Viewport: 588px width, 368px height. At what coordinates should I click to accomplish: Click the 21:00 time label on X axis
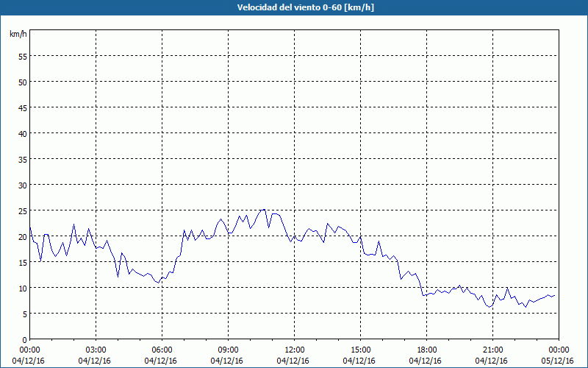(x=492, y=350)
